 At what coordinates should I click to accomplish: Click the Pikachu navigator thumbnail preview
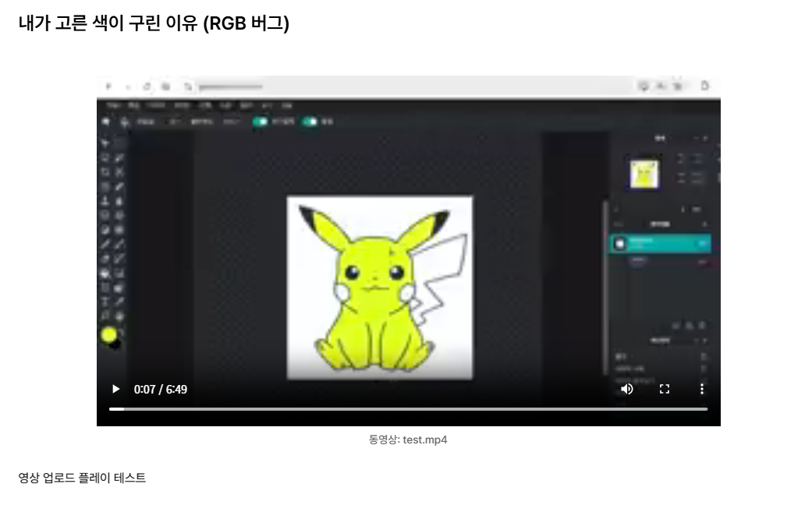point(644,172)
